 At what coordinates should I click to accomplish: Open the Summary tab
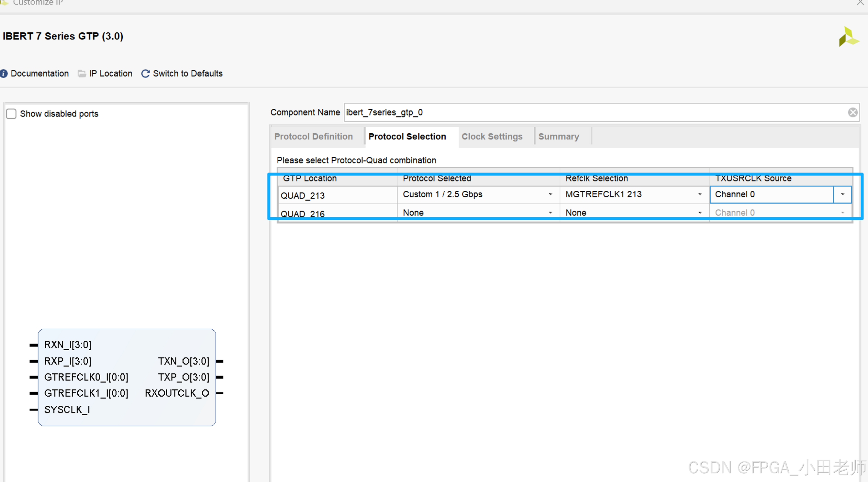tap(558, 137)
